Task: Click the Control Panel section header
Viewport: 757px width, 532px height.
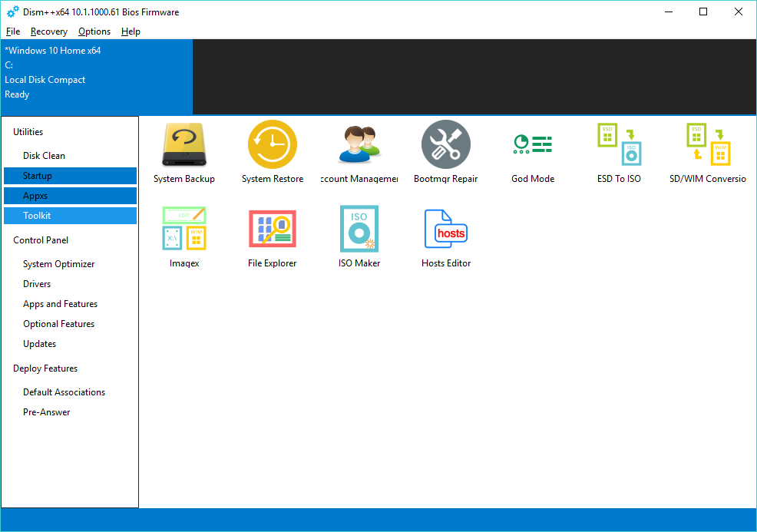Action: [41, 240]
